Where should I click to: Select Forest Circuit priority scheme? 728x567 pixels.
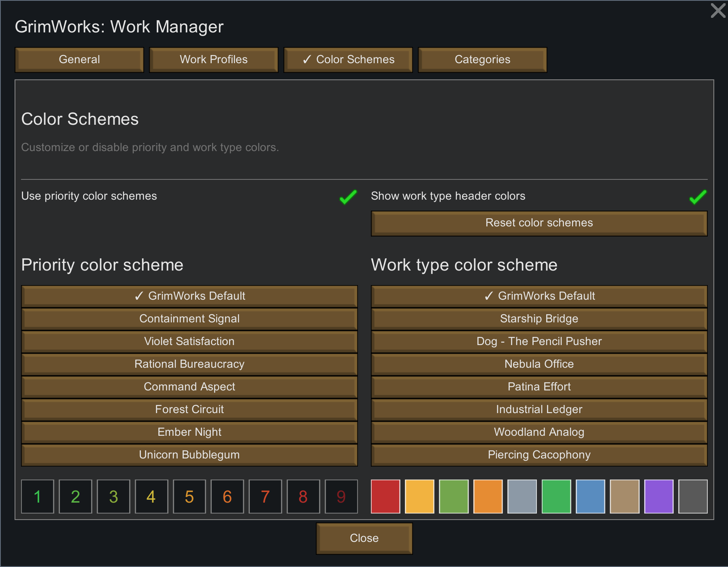click(189, 409)
